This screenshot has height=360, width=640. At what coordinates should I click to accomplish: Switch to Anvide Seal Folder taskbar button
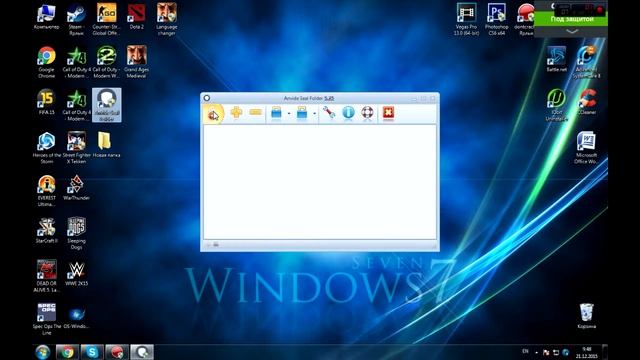point(142,352)
